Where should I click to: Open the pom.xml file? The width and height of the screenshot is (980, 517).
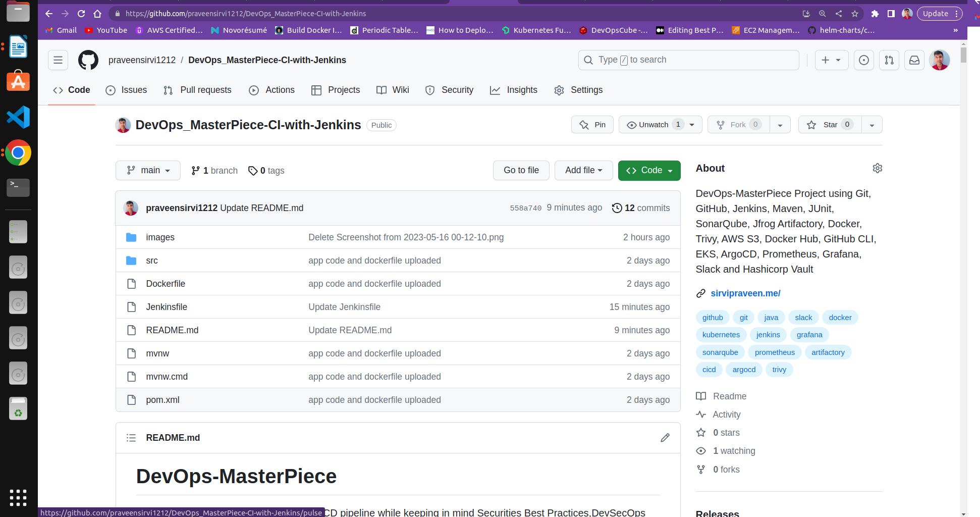click(162, 400)
